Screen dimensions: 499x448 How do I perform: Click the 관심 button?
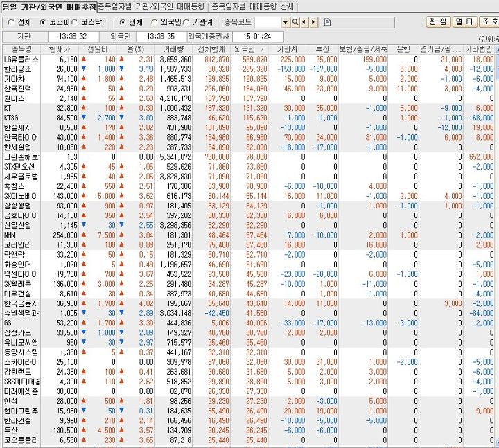[x=438, y=21]
